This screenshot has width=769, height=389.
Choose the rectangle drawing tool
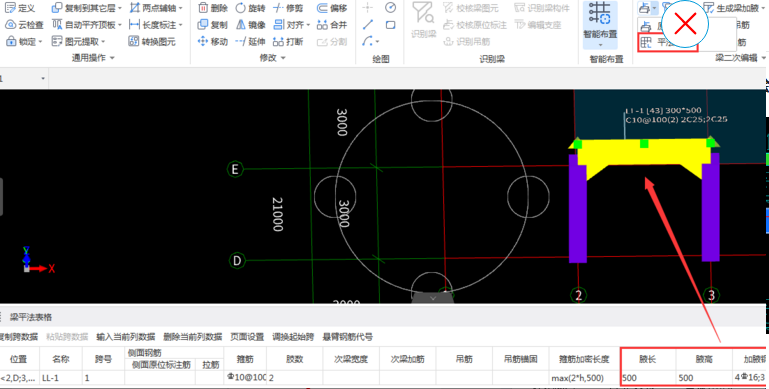(390, 25)
